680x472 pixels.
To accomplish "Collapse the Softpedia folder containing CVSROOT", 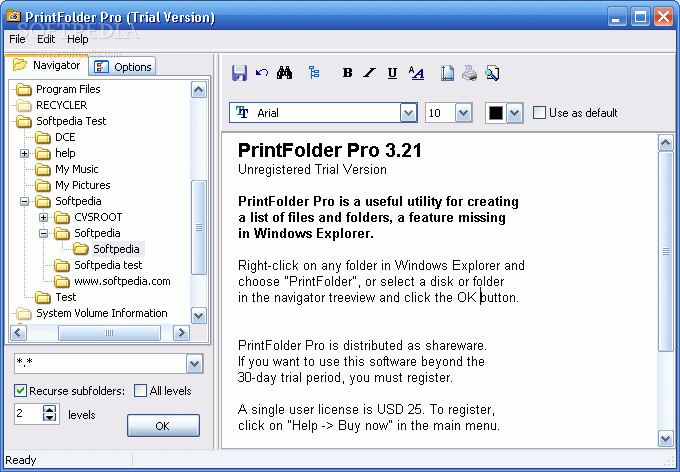I will point(25,201).
